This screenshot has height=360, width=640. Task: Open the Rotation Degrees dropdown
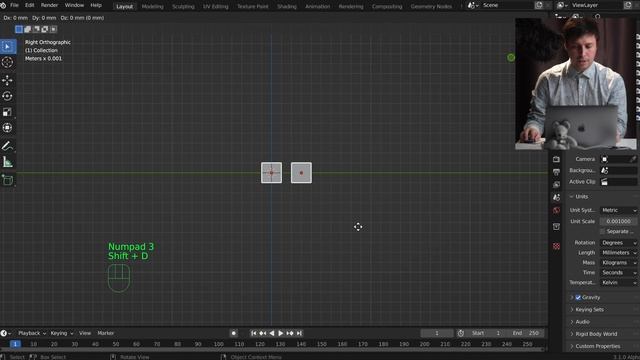pyautogui.click(x=618, y=243)
